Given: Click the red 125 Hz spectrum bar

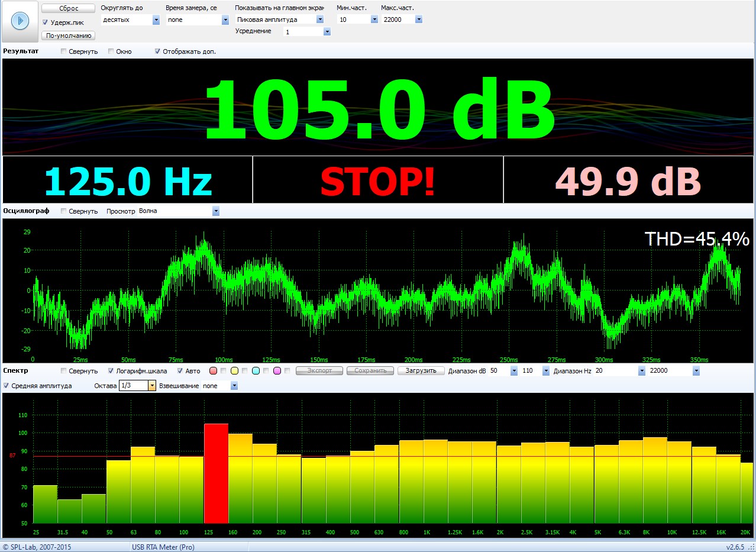Looking at the screenshot, I should [x=216, y=473].
